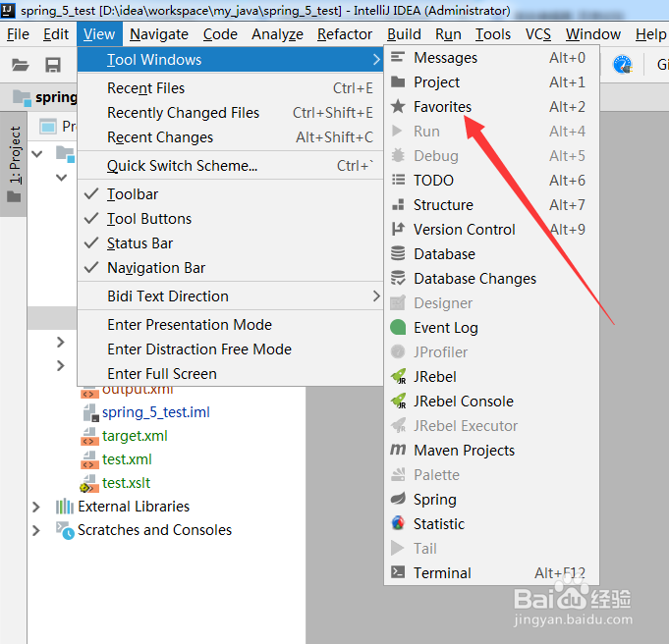Click the green Event Log icon

[x=398, y=327]
